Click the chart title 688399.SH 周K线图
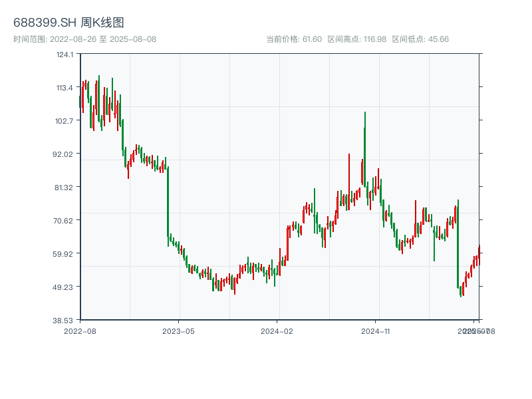532x399 pixels. (68, 23)
